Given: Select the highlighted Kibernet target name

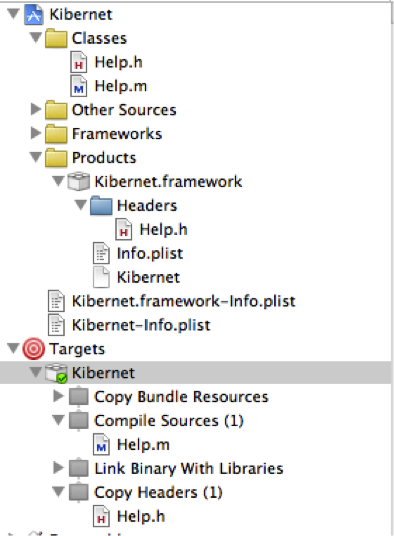Looking at the screenshot, I should coord(103,373).
